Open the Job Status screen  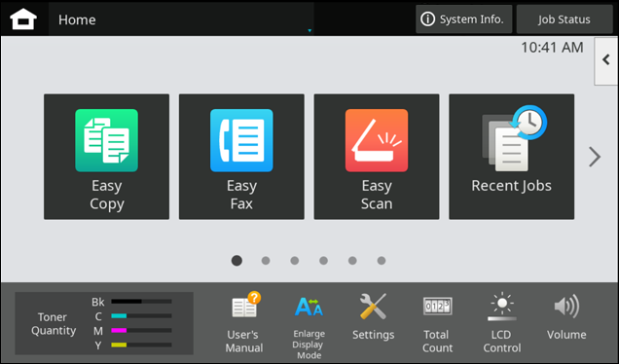(x=564, y=19)
